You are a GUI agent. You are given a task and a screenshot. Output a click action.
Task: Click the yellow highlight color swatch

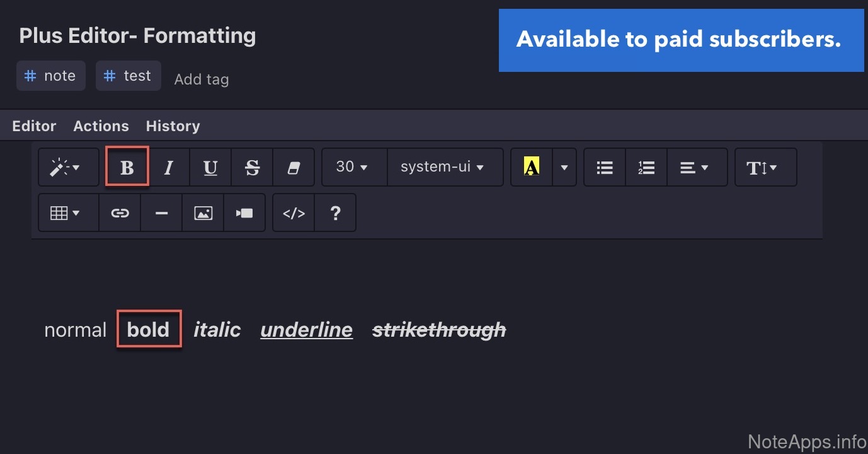click(532, 167)
